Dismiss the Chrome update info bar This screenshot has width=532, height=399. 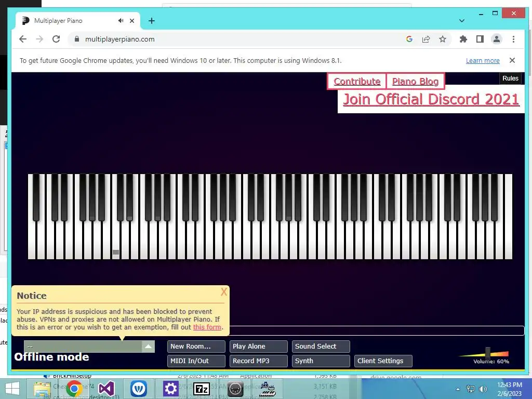coord(512,60)
